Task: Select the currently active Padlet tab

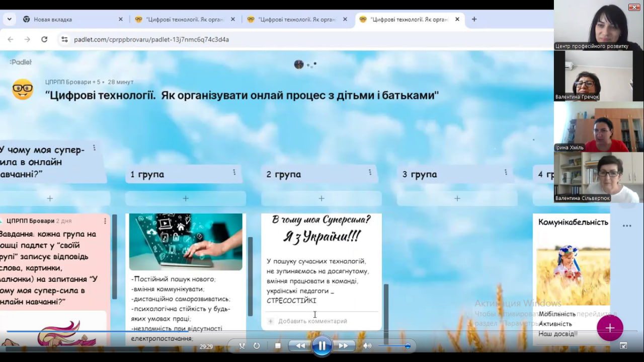Action: pyautogui.click(x=409, y=19)
